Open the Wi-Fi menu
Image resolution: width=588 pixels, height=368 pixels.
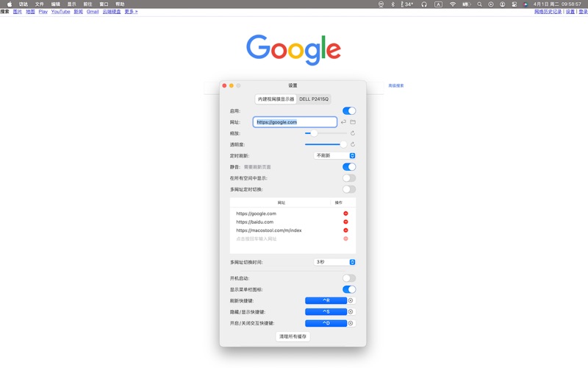(x=453, y=4)
